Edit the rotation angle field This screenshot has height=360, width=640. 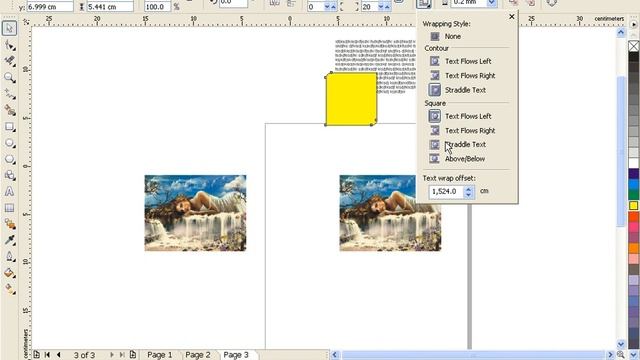pyautogui.click(x=233, y=3)
